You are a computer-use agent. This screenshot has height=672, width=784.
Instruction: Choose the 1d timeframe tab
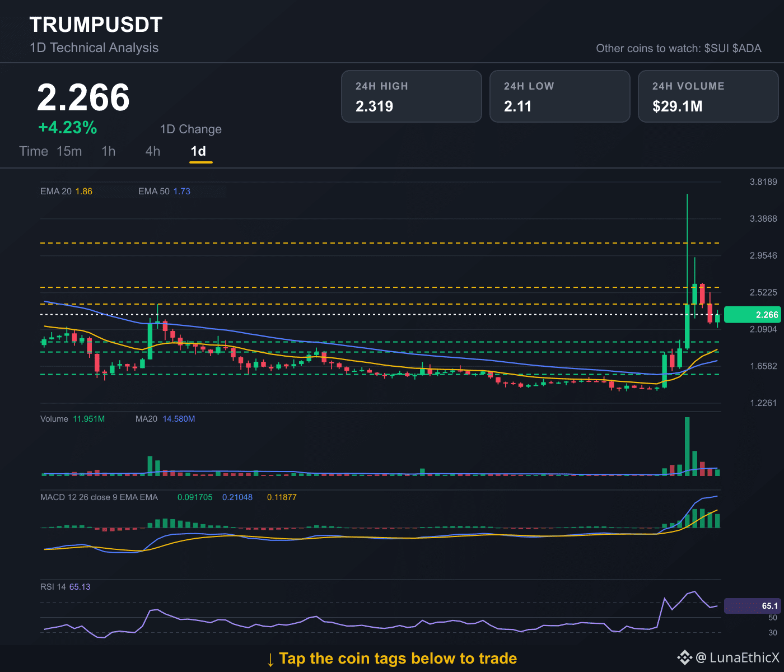pyautogui.click(x=198, y=151)
